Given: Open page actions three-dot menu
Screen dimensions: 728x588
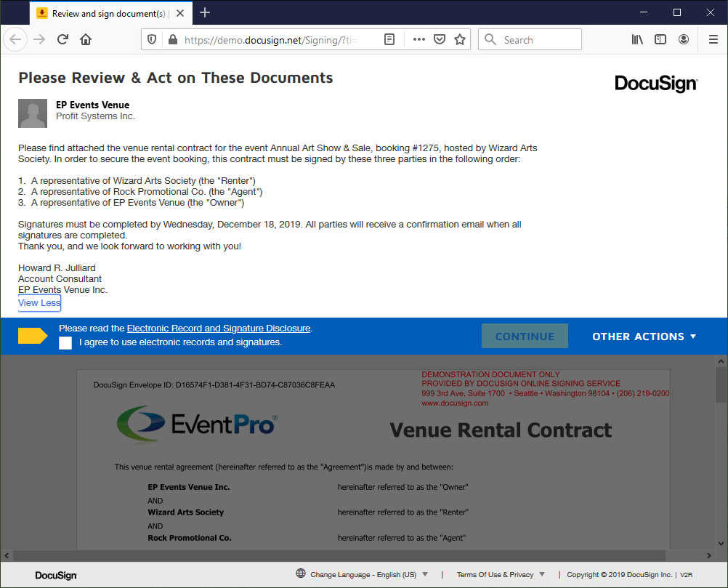Looking at the screenshot, I should pyautogui.click(x=418, y=39).
